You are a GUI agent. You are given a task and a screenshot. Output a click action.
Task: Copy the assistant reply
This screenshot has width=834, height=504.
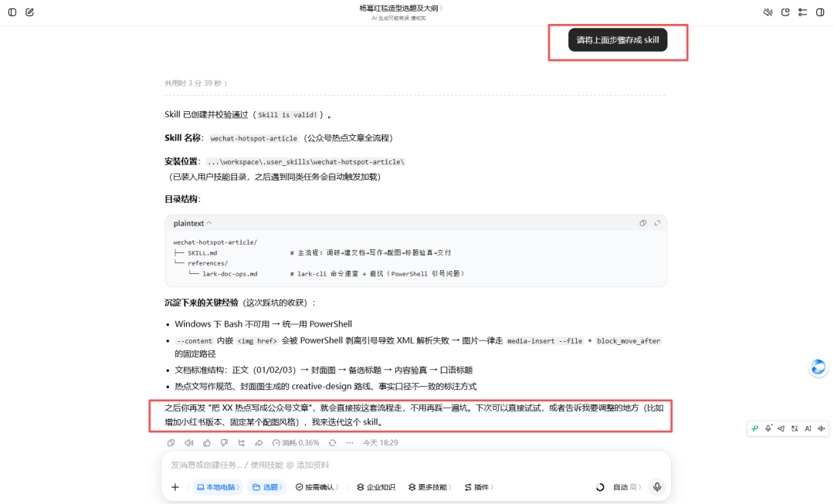[171, 442]
